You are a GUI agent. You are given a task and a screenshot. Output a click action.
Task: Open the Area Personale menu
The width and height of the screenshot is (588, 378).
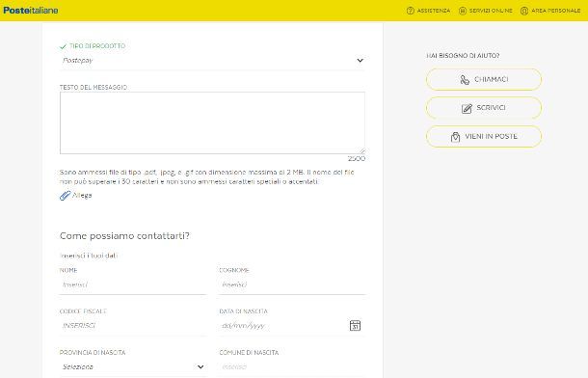pyautogui.click(x=550, y=11)
